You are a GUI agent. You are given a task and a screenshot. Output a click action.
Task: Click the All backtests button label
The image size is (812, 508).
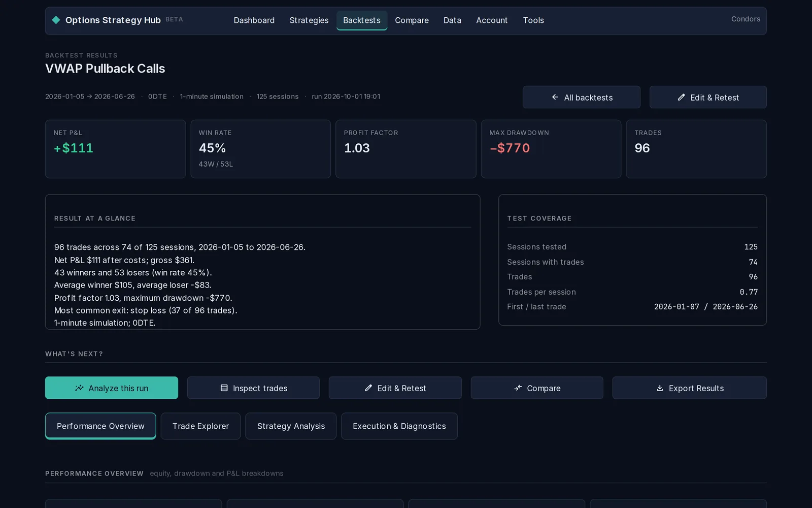tap(588, 98)
